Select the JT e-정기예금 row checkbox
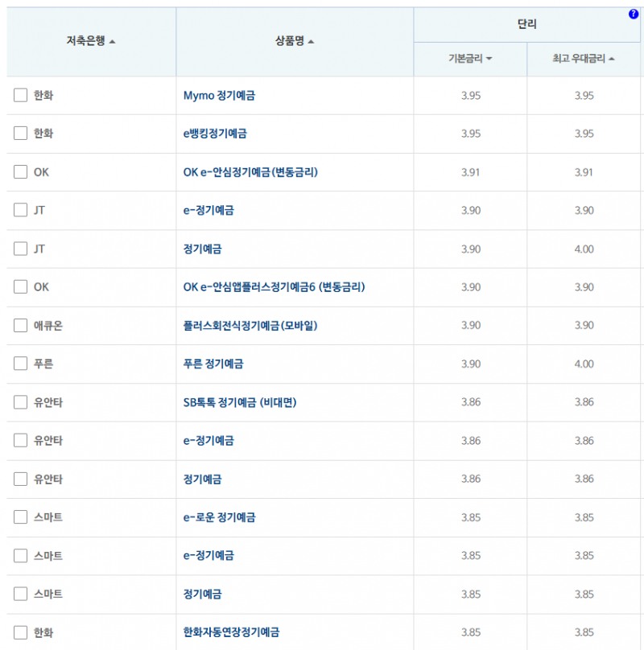Image resolution: width=644 pixels, height=650 pixels. tap(20, 210)
